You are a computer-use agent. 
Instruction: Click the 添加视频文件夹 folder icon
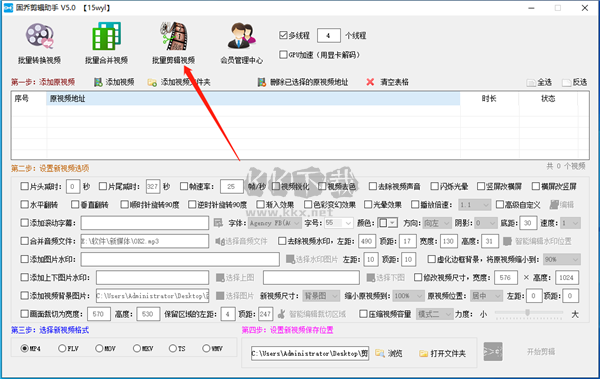click(152, 82)
